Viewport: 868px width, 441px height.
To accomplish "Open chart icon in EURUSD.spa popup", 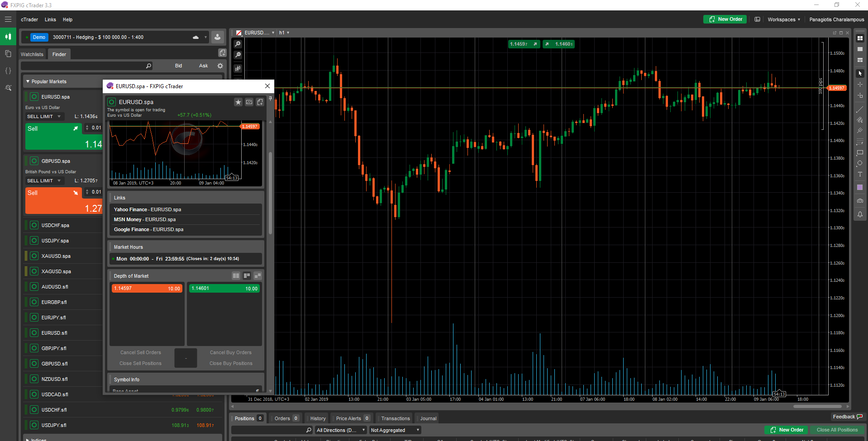I will pos(249,102).
